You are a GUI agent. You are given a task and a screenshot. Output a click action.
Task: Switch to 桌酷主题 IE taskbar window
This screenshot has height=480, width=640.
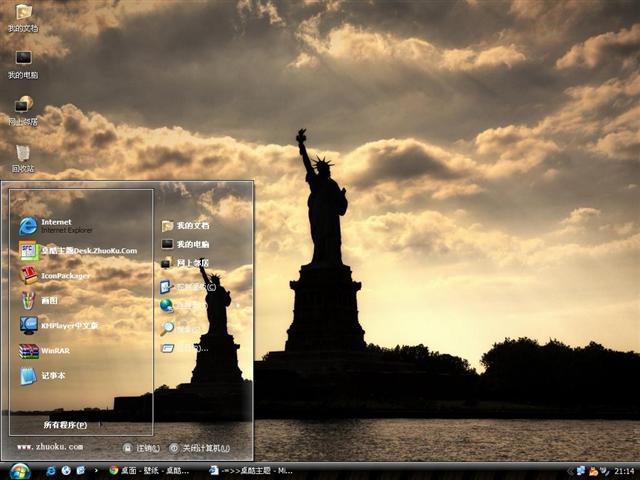click(x=251, y=471)
